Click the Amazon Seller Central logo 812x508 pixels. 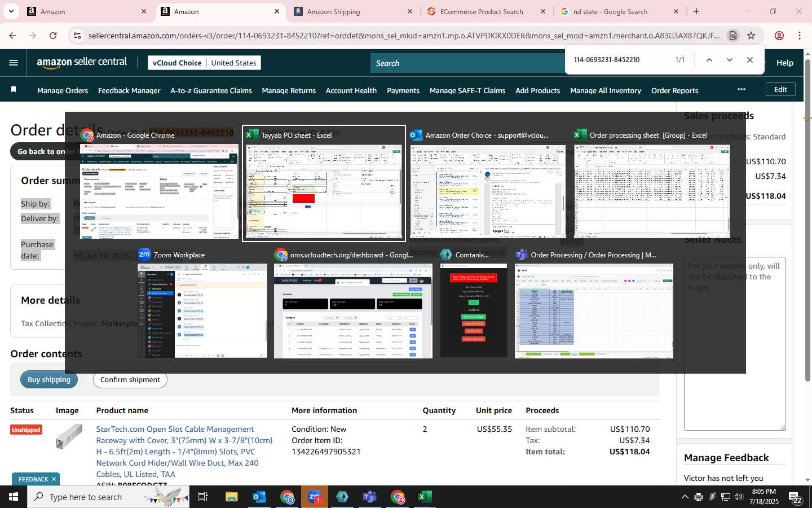click(x=82, y=63)
